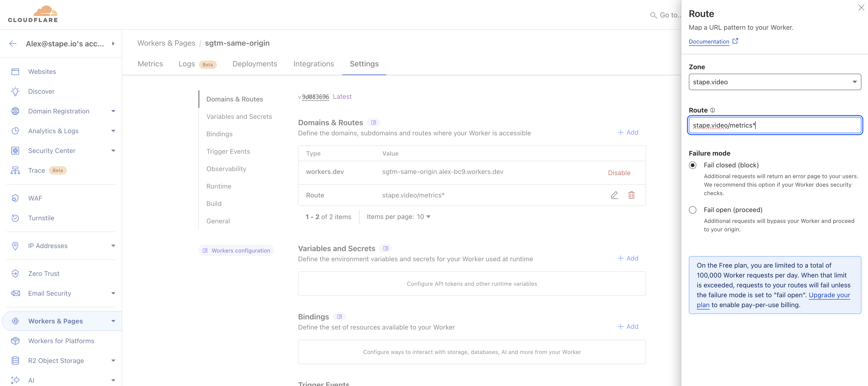Image resolution: width=868 pixels, height=386 pixels.
Task: Switch to the Deployments tab
Action: (255, 64)
